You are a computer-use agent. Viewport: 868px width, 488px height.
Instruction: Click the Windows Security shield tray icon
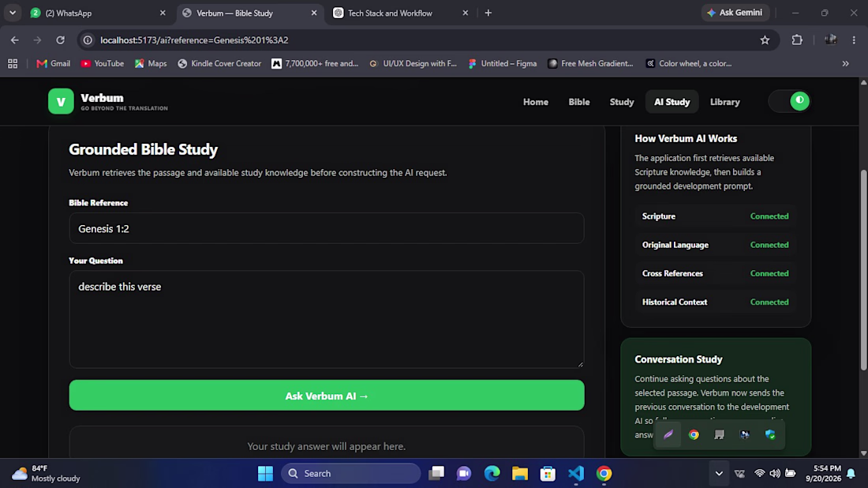point(770,435)
